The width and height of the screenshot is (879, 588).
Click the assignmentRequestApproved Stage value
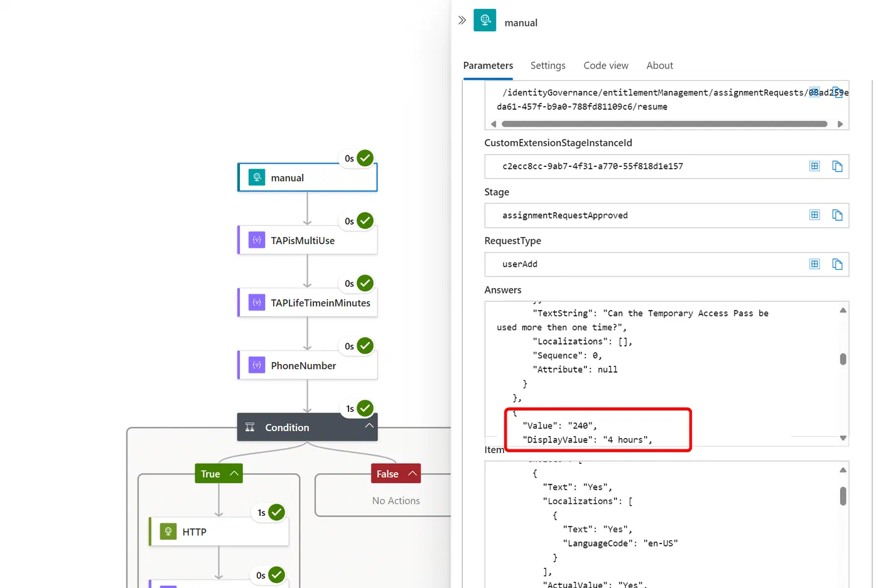coord(565,215)
